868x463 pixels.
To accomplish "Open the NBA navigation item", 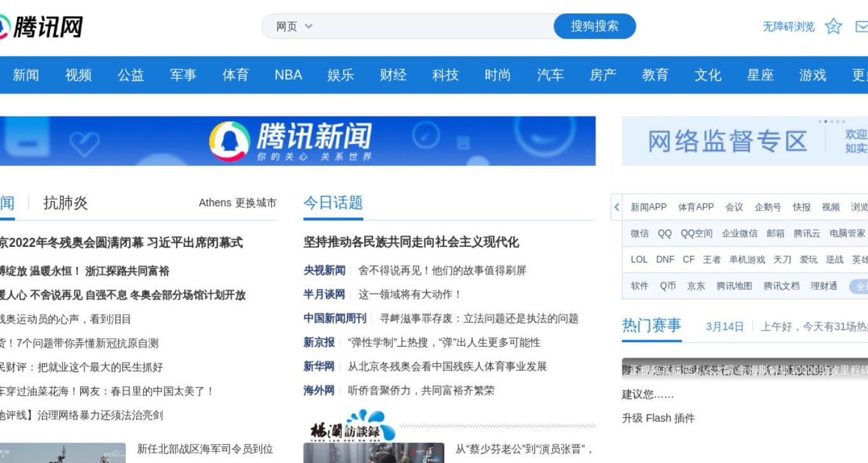I will (x=288, y=75).
